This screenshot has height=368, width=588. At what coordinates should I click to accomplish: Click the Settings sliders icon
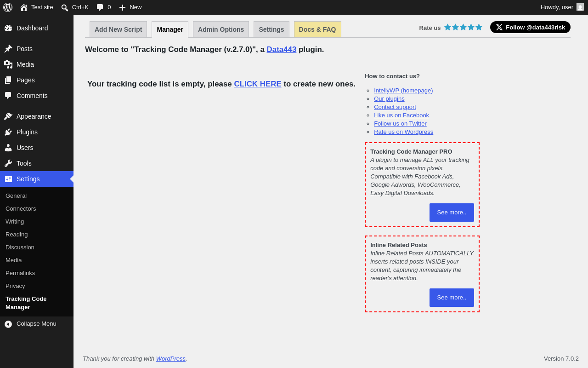(x=8, y=179)
